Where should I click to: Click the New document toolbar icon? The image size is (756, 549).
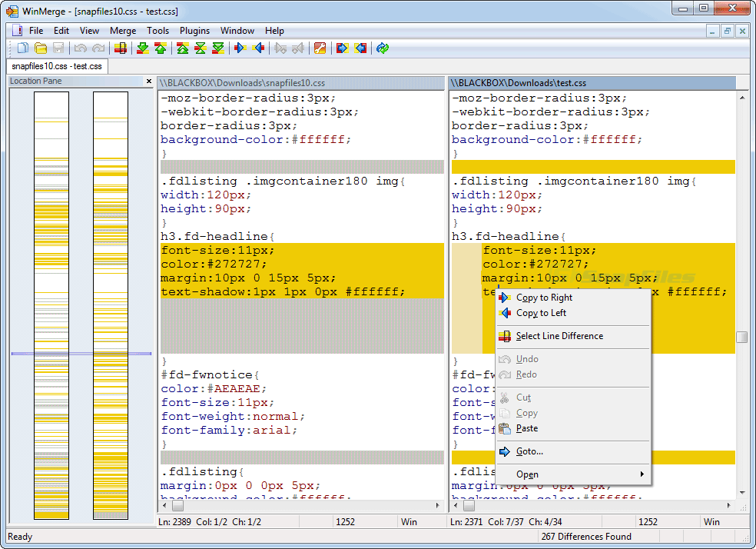[23, 48]
